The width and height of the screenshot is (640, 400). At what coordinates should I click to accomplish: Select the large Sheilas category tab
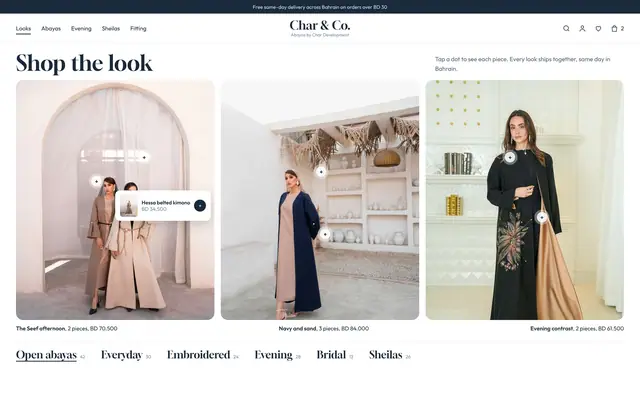(386, 355)
